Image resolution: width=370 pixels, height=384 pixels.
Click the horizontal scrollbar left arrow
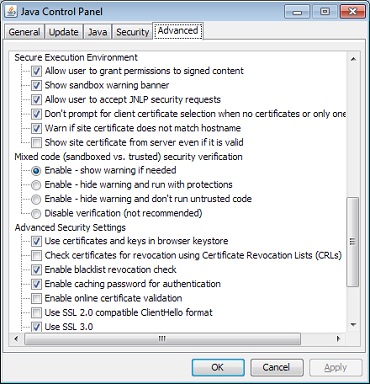click(x=17, y=339)
